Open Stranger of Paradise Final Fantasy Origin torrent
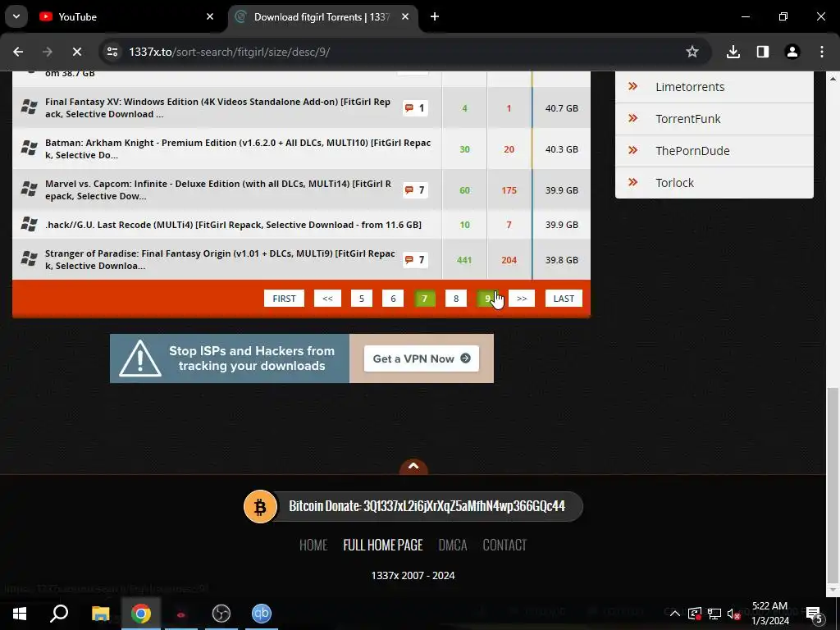 [x=220, y=259]
